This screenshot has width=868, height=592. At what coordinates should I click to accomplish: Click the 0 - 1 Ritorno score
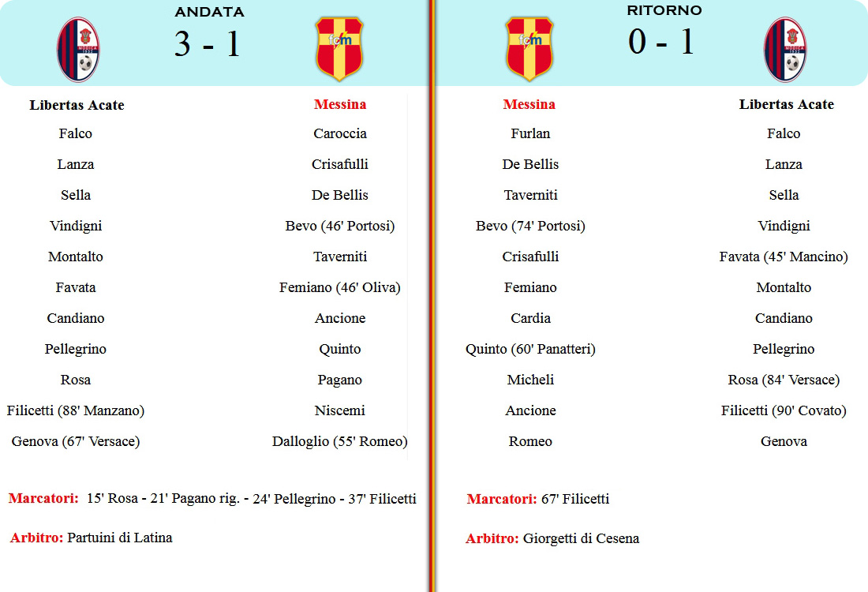click(661, 42)
